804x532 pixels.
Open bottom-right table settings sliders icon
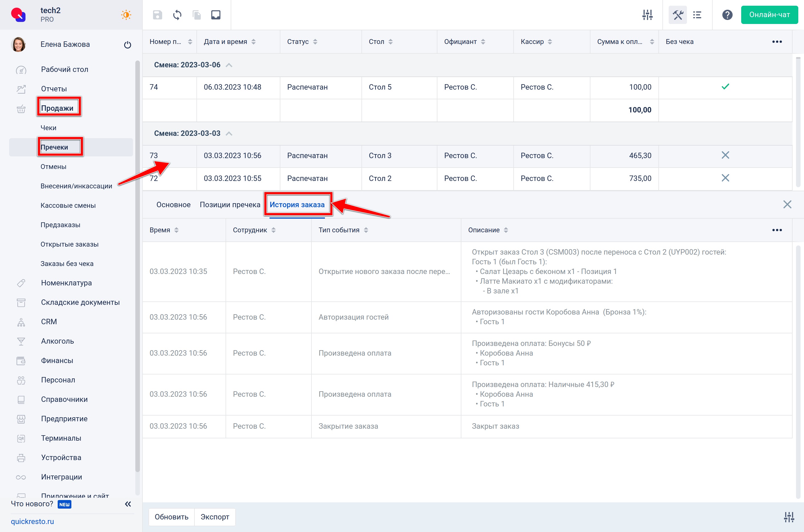[x=789, y=517]
